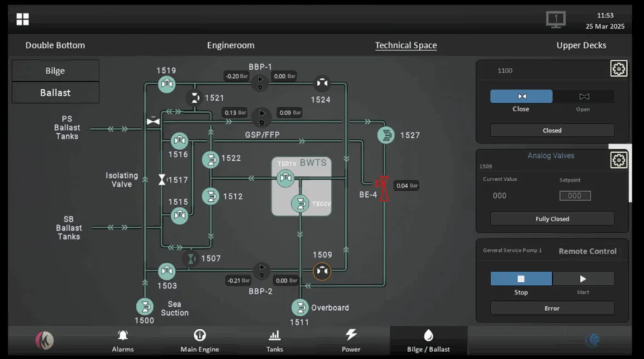Select BWTS valve TE01V
The image size is (644, 359).
286,178
